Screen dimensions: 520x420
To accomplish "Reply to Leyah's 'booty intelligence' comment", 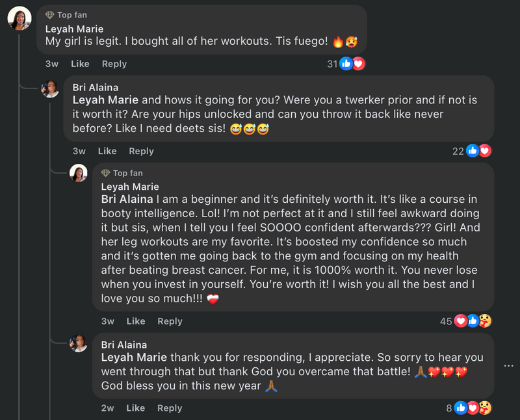I will coord(170,321).
